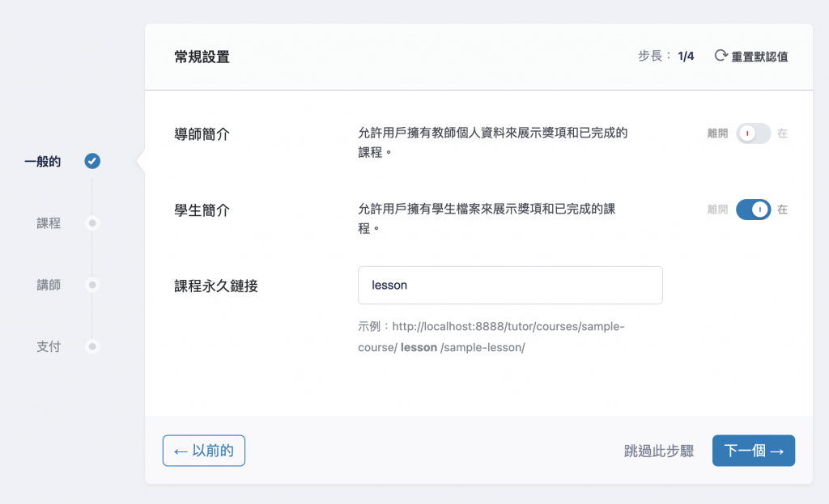
Task: Click the 學生簡介 label
Action: [202, 210]
